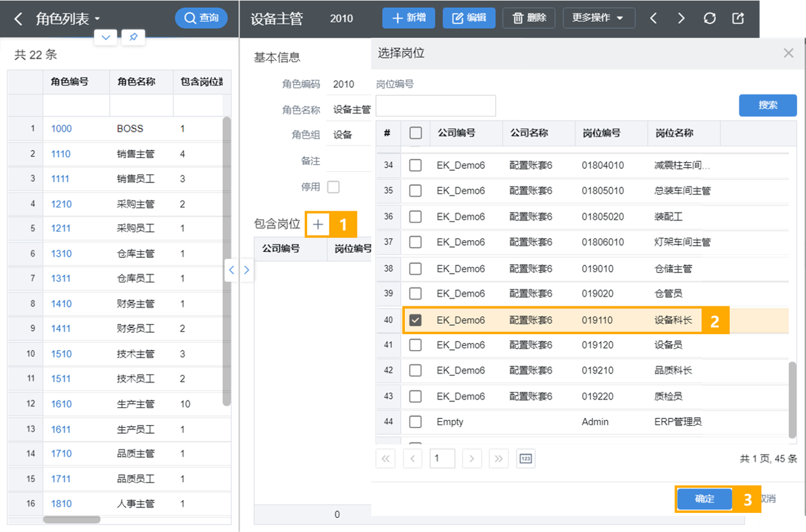
Task: Toggle the select-all checkbox in the dialog table header
Action: click(416, 133)
